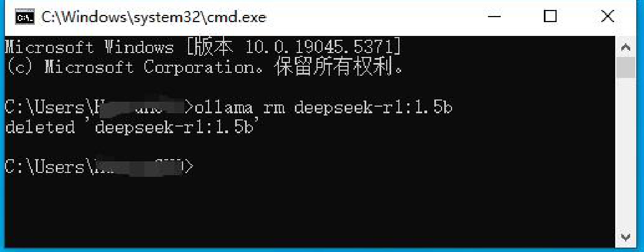This screenshot has height=252, width=644.
Task: Maximize the command prompt window
Action: click(x=550, y=17)
